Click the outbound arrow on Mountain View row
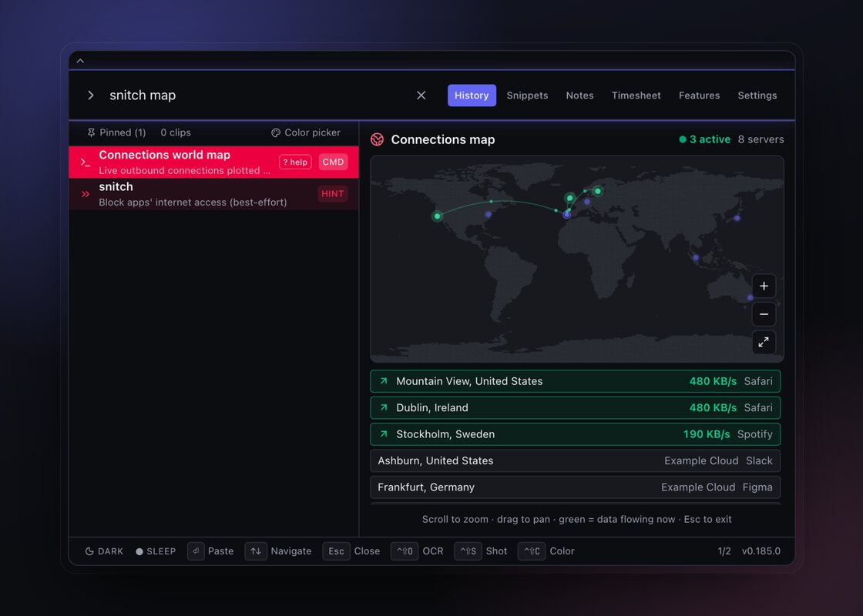Image resolution: width=863 pixels, height=616 pixels. point(384,381)
